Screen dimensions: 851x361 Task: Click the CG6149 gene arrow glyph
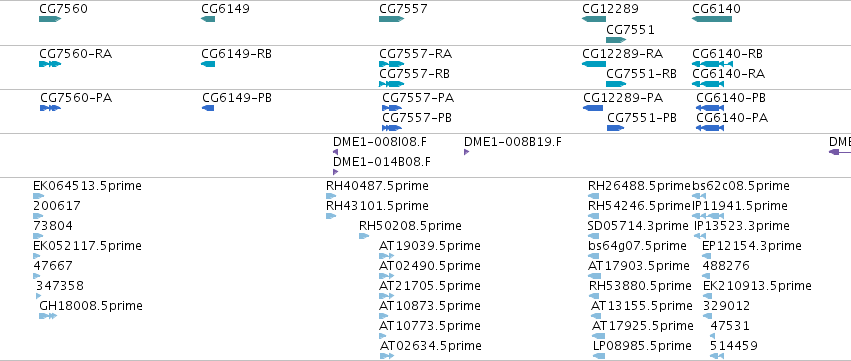[x=208, y=19]
